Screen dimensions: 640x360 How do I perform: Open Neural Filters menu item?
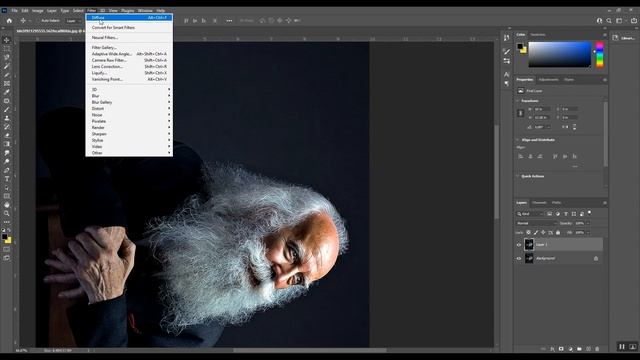(129, 38)
